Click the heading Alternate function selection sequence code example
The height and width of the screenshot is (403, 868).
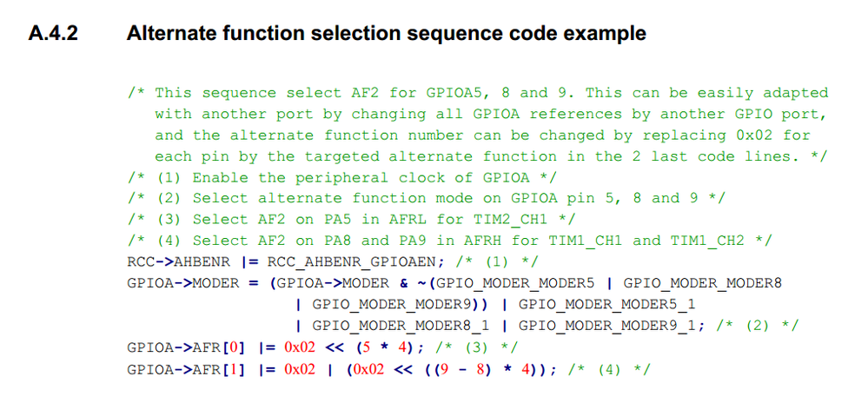pyautogui.click(x=387, y=34)
